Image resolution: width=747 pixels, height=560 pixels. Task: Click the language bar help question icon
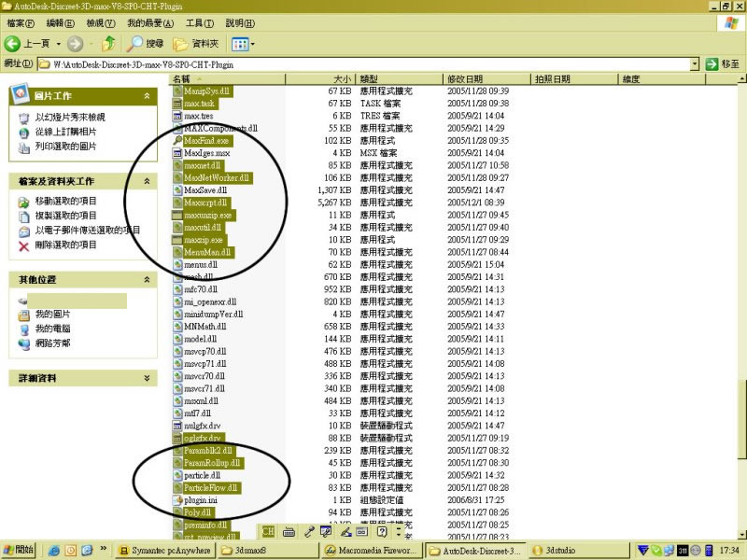pyautogui.click(x=382, y=531)
